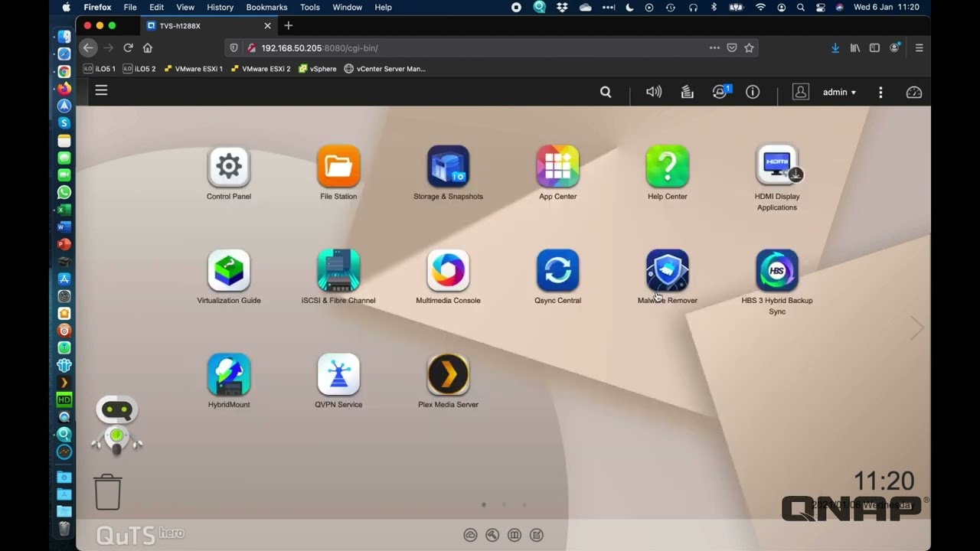Viewport: 980px width, 551px height.
Task: Open the system information icon
Action: coord(753,92)
